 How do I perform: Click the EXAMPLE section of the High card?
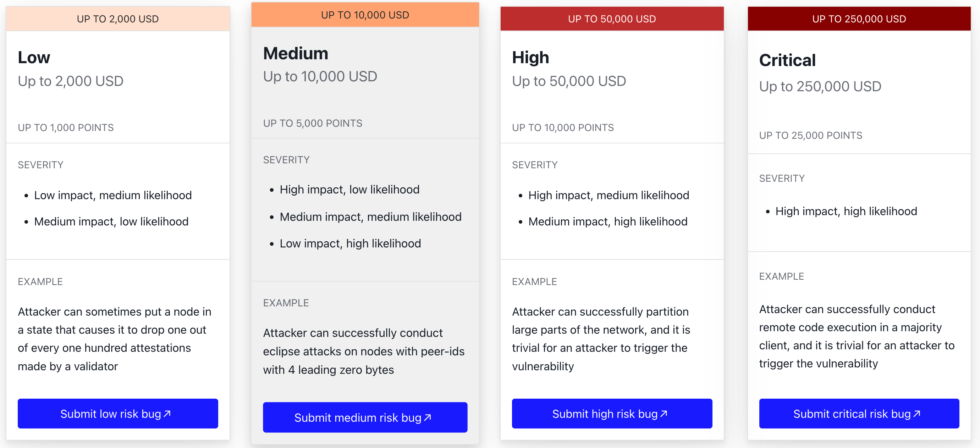(x=534, y=282)
